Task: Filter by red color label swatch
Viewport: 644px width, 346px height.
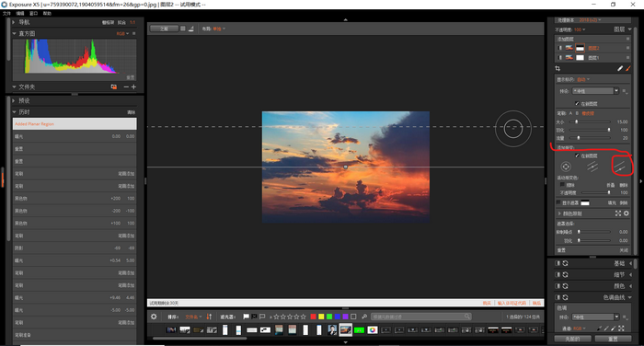Action: pos(314,317)
